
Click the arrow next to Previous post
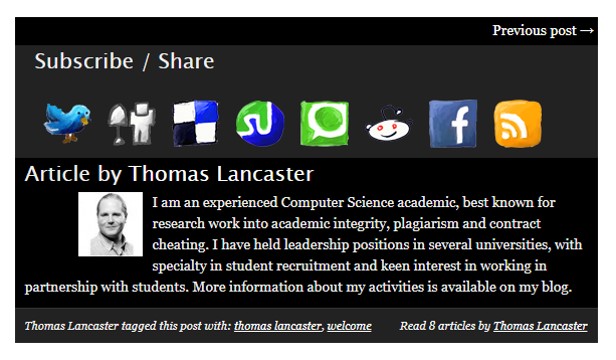tap(587, 31)
